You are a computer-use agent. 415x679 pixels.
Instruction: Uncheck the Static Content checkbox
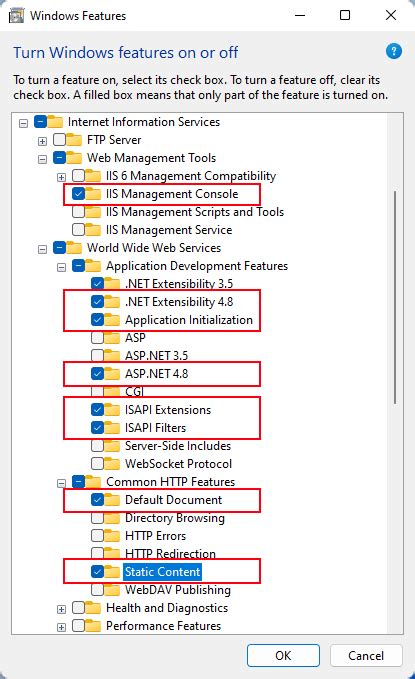click(97, 572)
